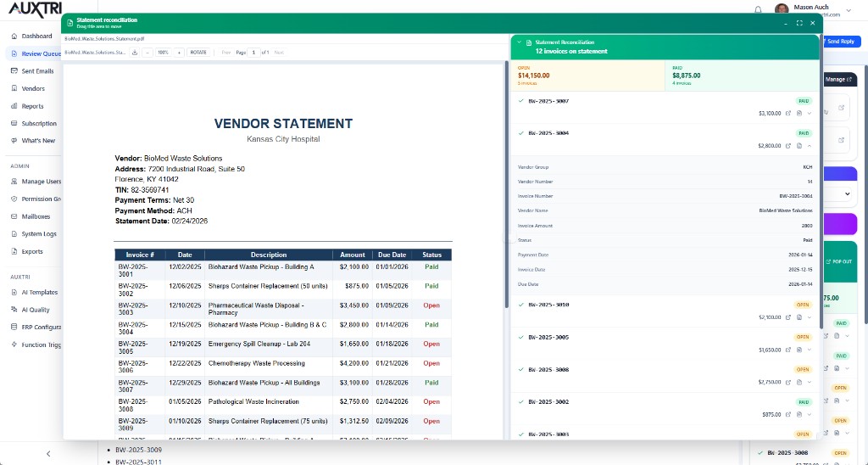Open the dropdown arrow in the background right panel

tap(847, 194)
